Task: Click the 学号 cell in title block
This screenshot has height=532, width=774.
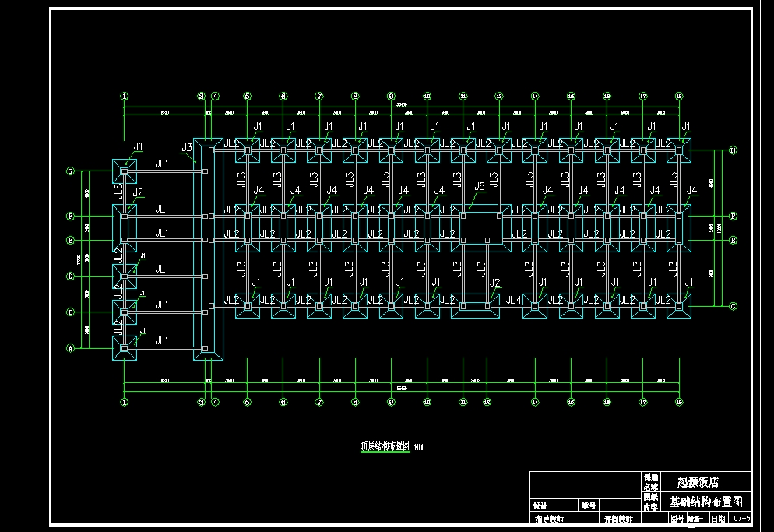Action: (589, 506)
